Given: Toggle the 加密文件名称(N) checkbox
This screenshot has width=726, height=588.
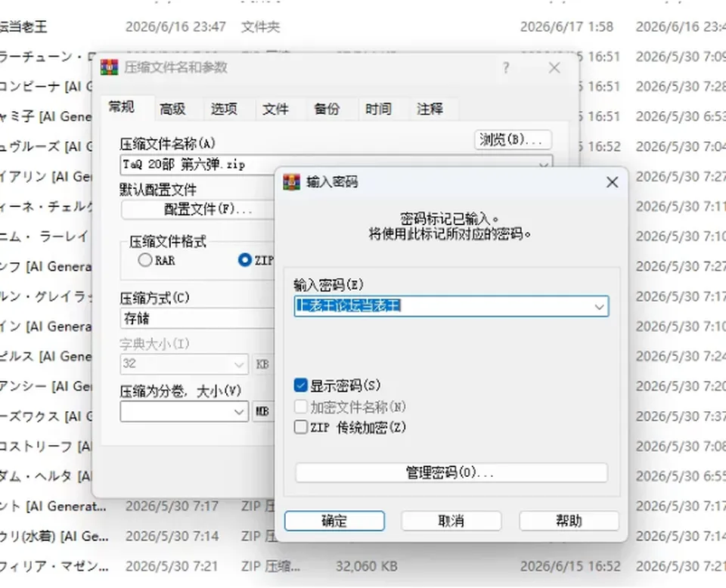Looking at the screenshot, I should tap(300, 407).
